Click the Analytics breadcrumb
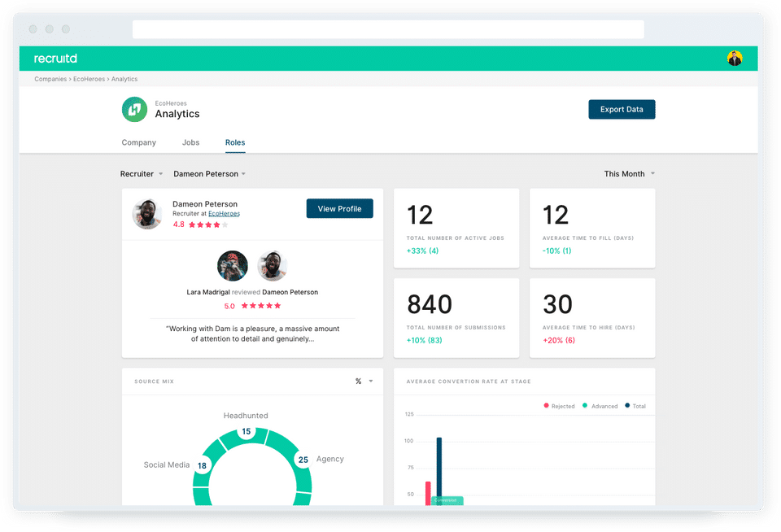Screen dimensions: 781x532 tap(124, 79)
